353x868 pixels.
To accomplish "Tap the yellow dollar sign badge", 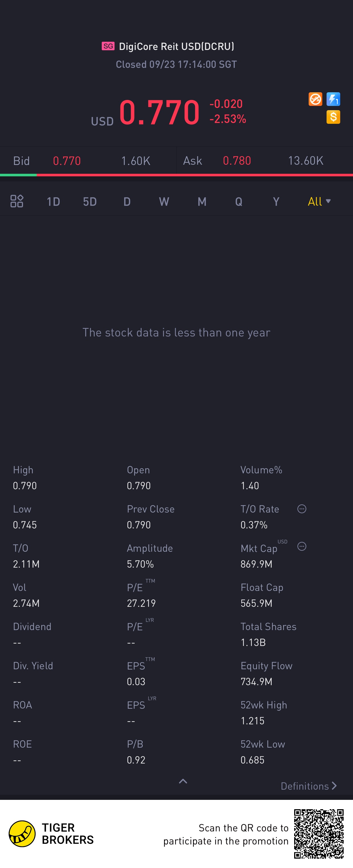I will (333, 117).
